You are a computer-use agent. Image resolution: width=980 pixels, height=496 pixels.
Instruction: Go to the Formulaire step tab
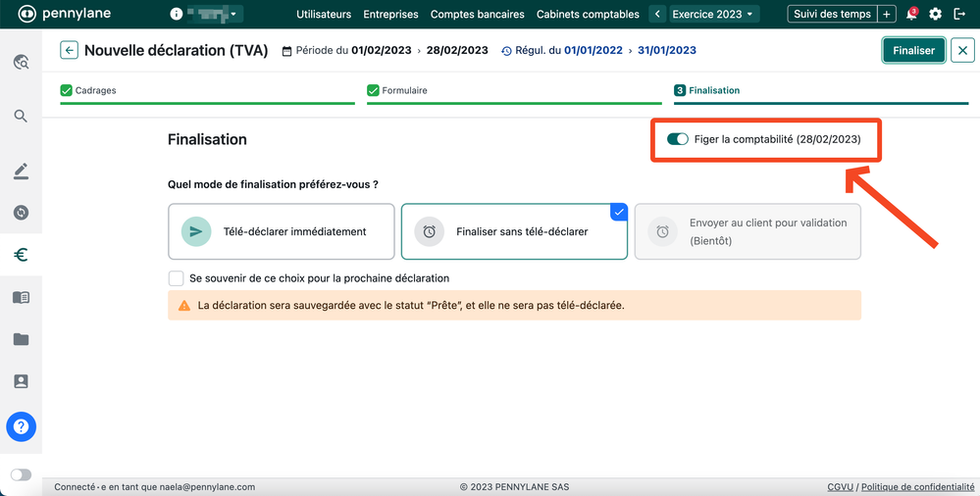click(x=404, y=90)
